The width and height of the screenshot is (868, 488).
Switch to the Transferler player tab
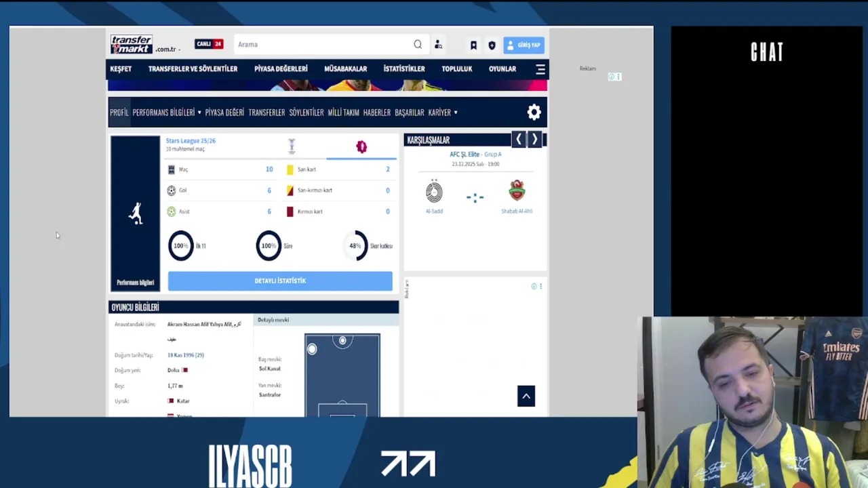point(267,113)
